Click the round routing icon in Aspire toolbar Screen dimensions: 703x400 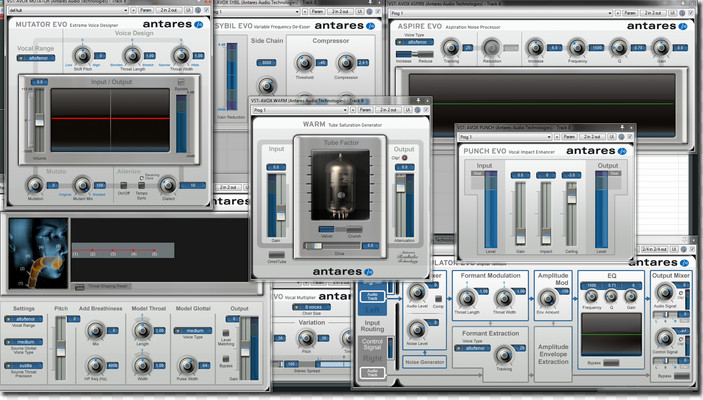683,13
